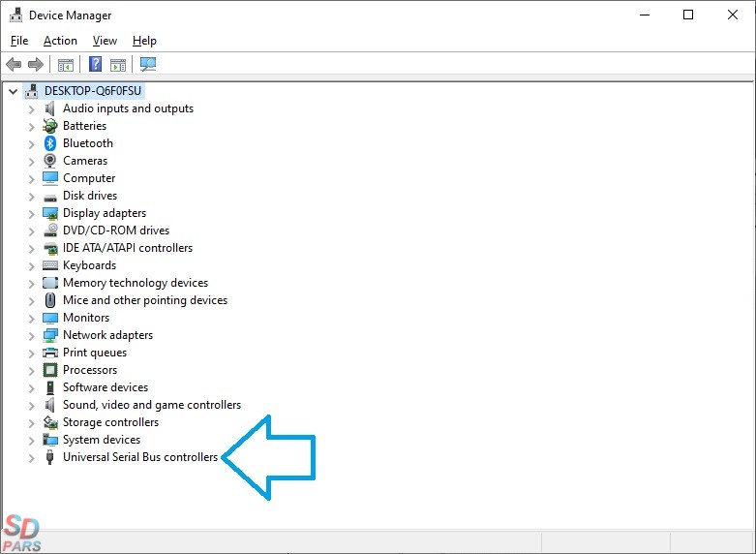Expand the Display adapters node
756x554 pixels.
tap(31, 213)
